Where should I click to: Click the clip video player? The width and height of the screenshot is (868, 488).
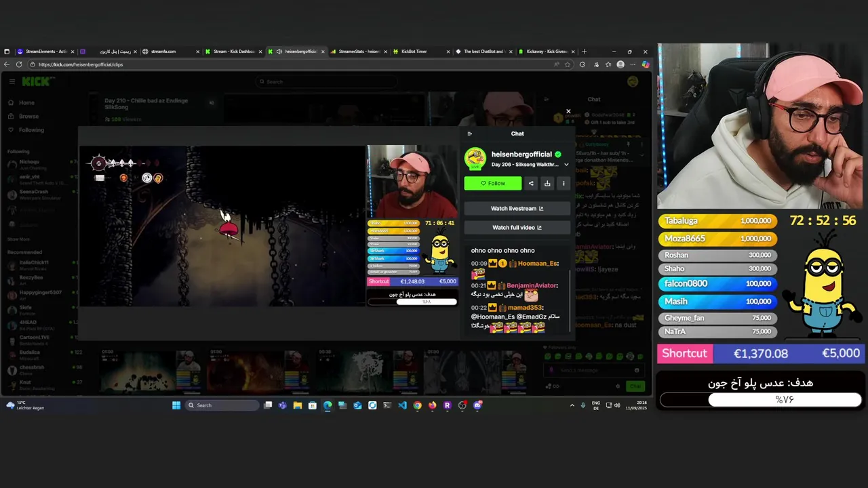[x=269, y=226]
